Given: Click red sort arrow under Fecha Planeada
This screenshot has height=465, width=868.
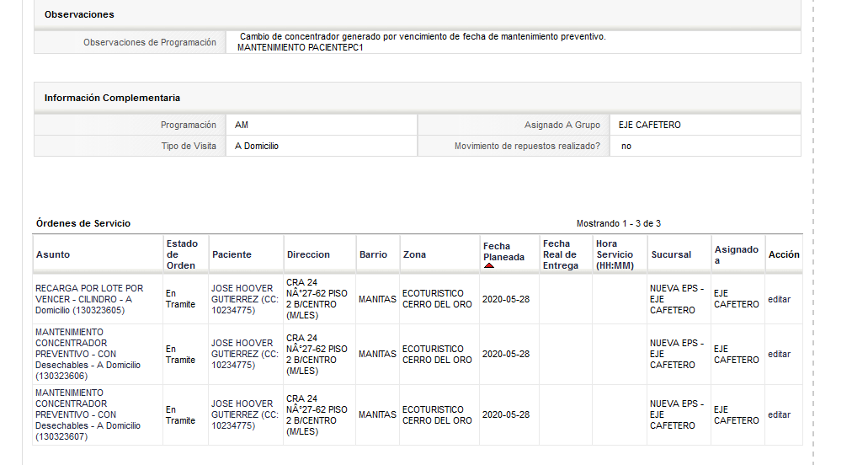Looking at the screenshot, I should (489, 265).
